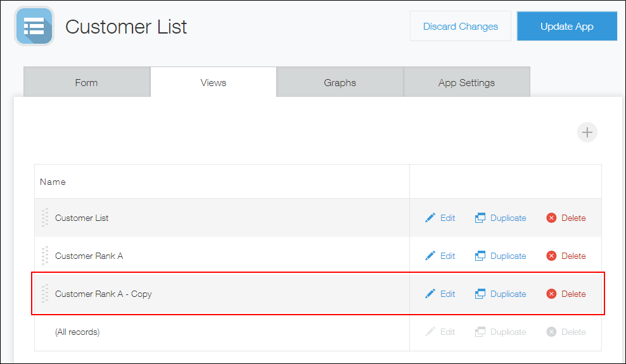
Task: Click Duplicate link for Customer Rank A - Copy
Action: click(x=508, y=294)
